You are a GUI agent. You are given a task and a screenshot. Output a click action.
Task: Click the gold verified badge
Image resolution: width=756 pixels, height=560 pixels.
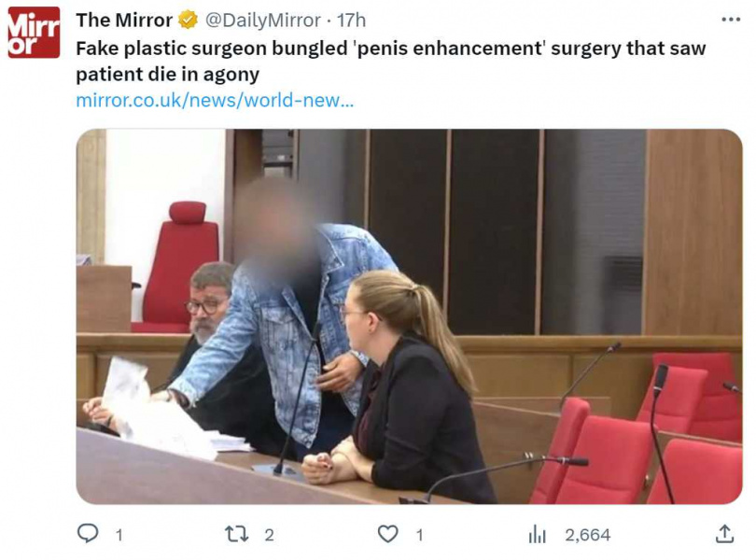188,20
